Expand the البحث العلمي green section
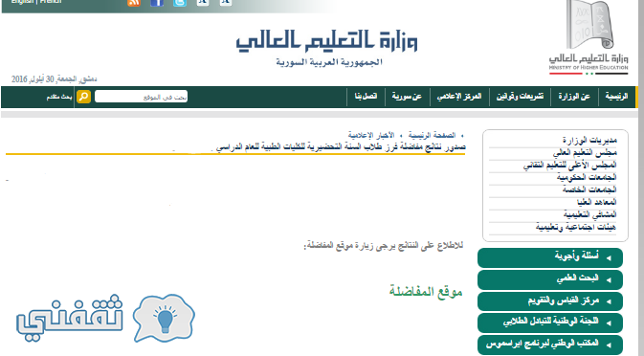Viewport: 644px width, 356px height. tap(550, 279)
